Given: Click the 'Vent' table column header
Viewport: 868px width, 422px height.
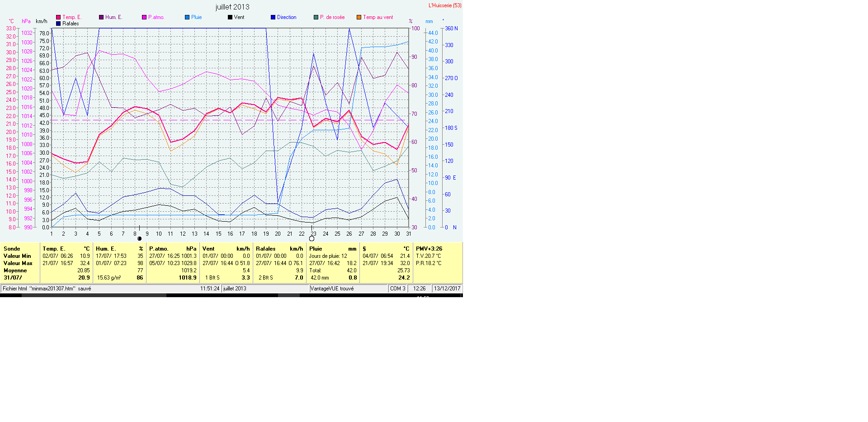Looking at the screenshot, I should click(208, 249).
